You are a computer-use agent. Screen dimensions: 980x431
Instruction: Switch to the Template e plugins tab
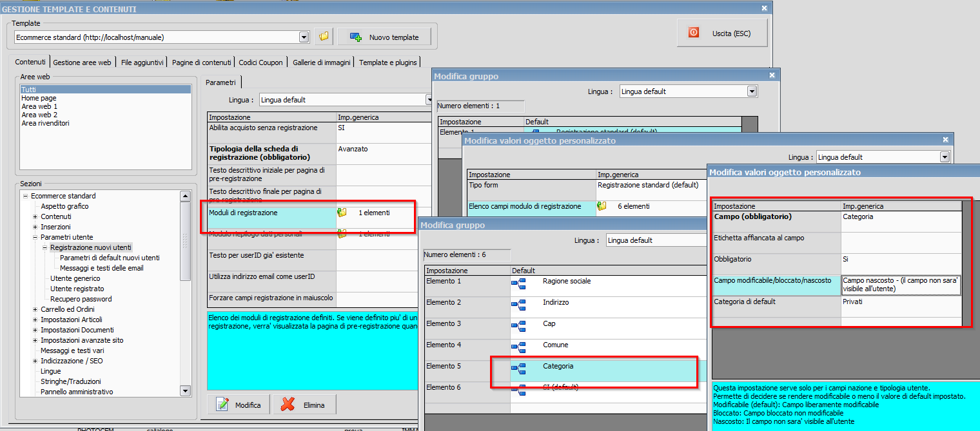click(x=388, y=62)
